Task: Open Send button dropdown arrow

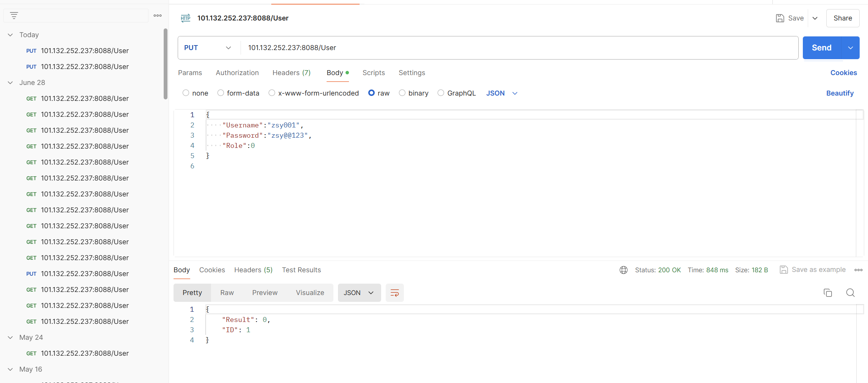Action: click(851, 48)
